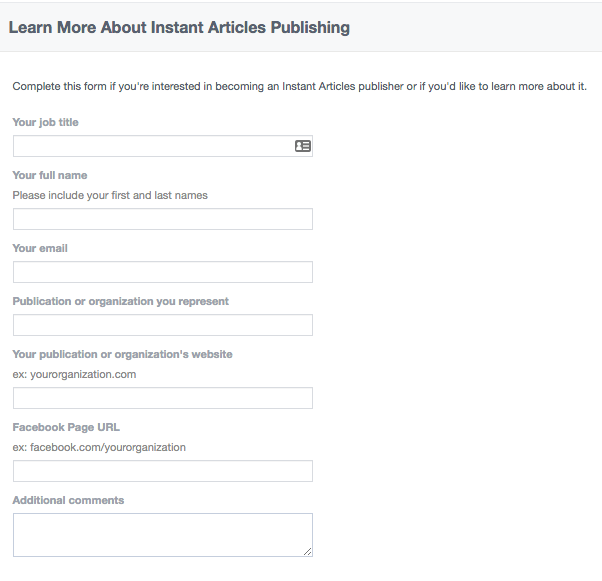Click the 'Your job title' label
This screenshot has height=581, width=602.
point(45,122)
